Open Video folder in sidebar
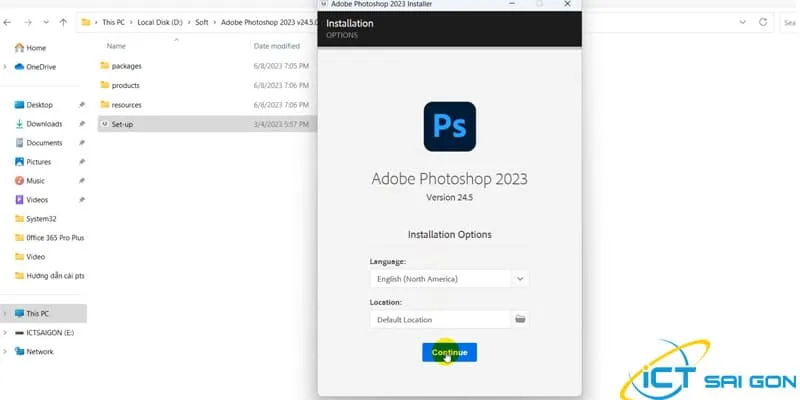 click(30, 257)
